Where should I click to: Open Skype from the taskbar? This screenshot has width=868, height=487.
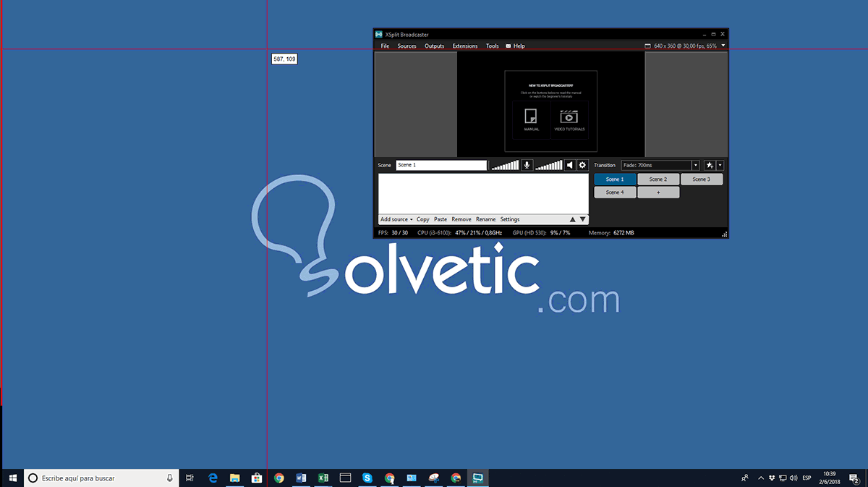click(367, 478)
